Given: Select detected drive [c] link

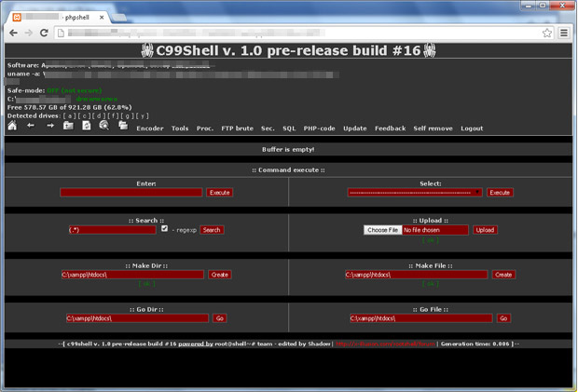Looking at the screenshot, I should (x=82, y=115).
